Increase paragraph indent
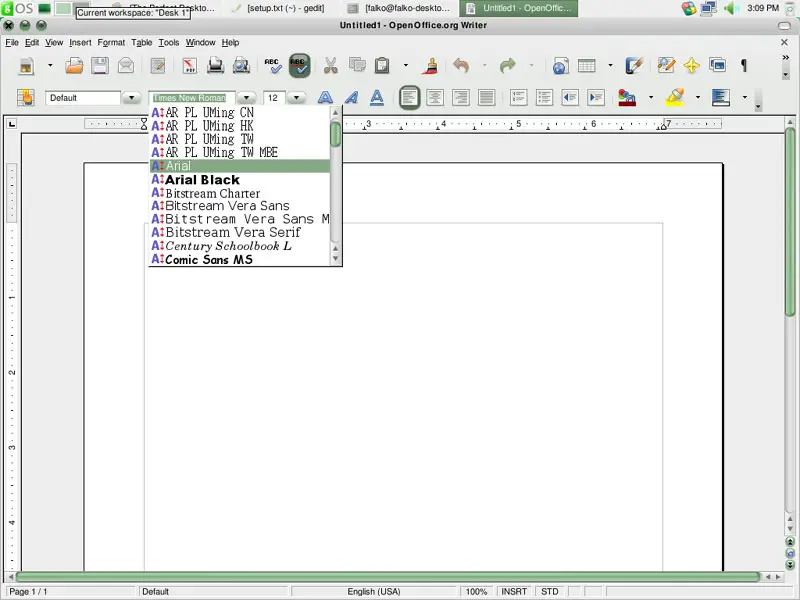This screenshot has height=600, width=800. pos(596,97)
